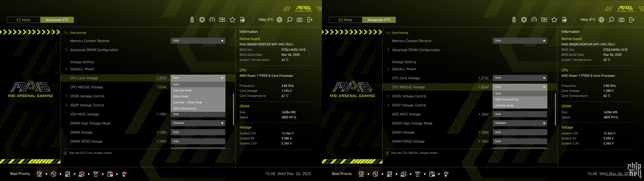Choose Override Mode in right NB/SoC list
The height and width of the screenshot is (181, 644).
(520, 105)
